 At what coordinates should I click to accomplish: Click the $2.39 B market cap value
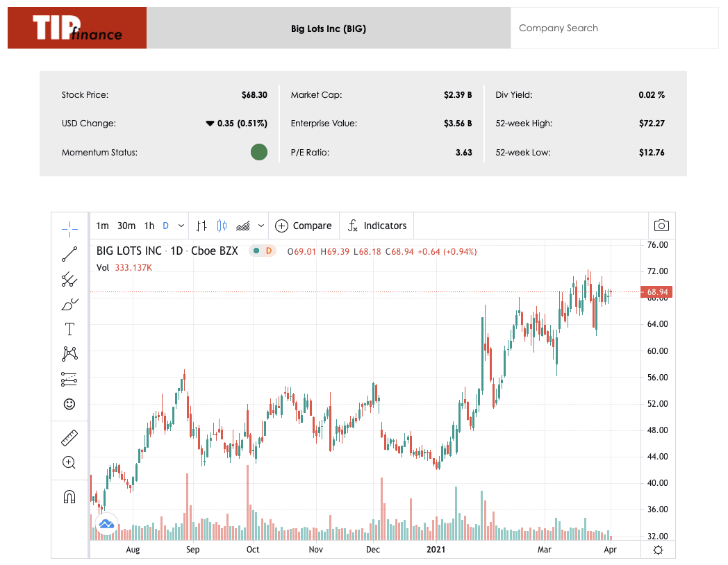(x=458, y=95)
